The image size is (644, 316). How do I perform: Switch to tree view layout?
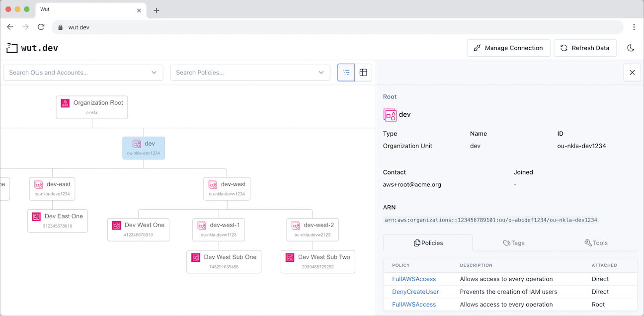[346, 73]
